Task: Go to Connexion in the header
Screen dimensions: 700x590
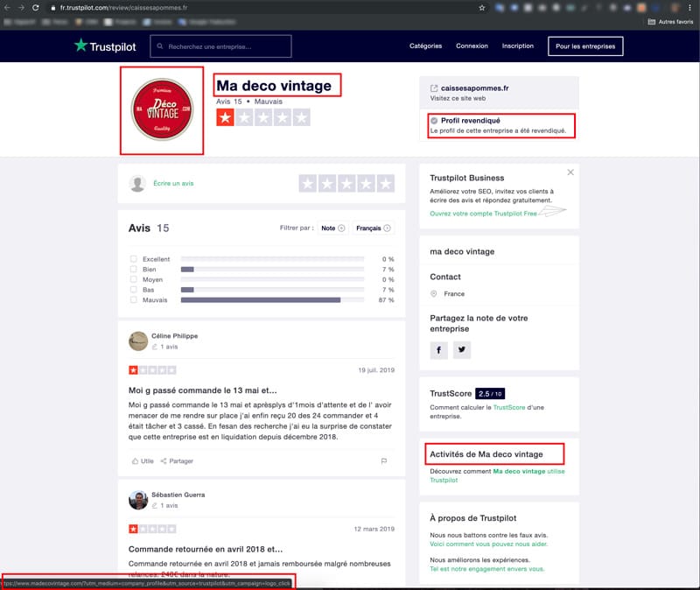Action: click(472, 46)
